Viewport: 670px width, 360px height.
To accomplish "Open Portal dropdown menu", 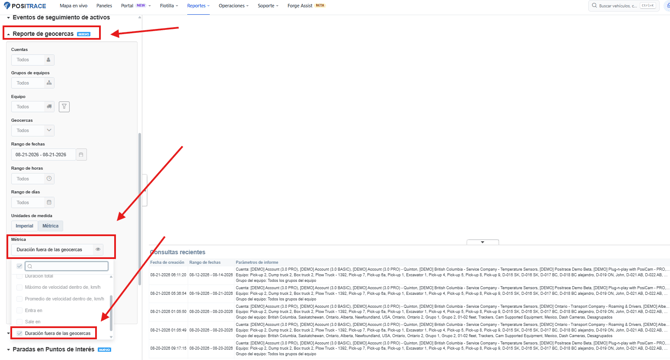I will (x=135, y=6).
